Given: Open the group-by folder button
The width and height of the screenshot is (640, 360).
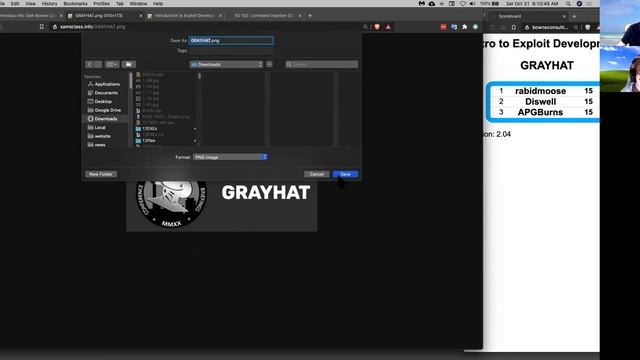Looking at the screenshot, I should click(x=129, y=64).
